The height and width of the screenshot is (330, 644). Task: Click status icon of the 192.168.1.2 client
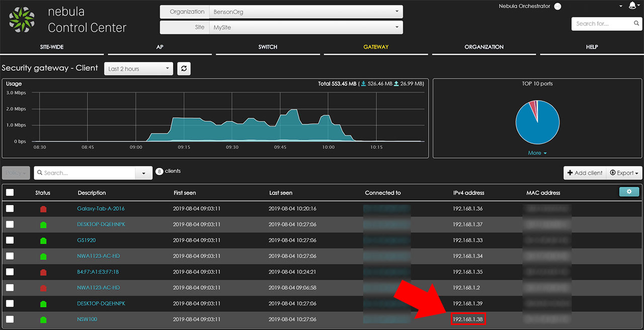click(x=43, y=288)
